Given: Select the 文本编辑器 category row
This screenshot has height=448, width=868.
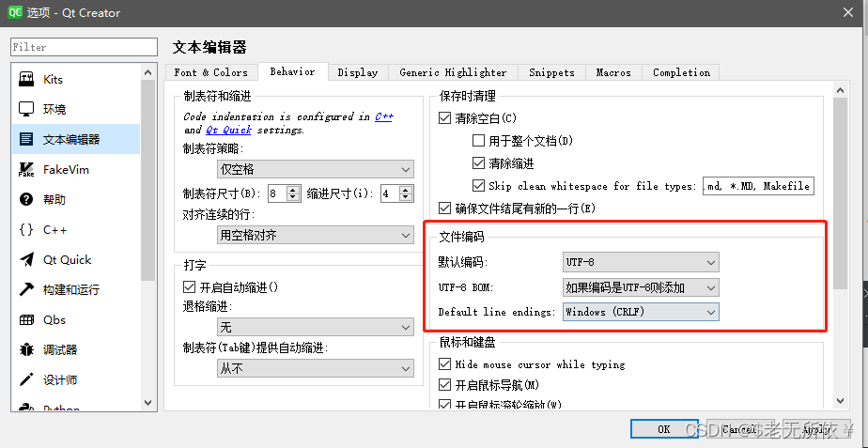Looking at the screenshot, I should [76, 139].
